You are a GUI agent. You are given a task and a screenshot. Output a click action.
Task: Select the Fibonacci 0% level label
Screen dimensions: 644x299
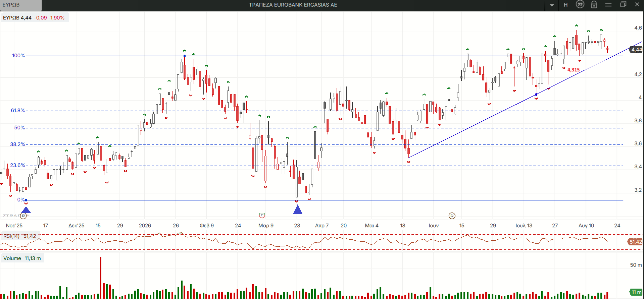coord(21,200)
